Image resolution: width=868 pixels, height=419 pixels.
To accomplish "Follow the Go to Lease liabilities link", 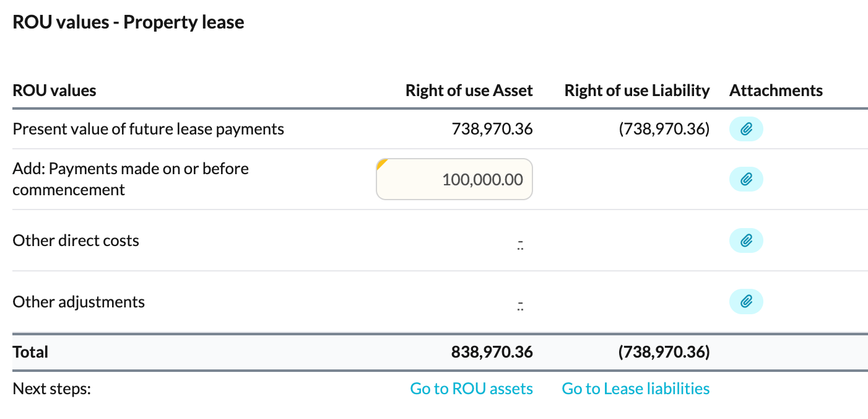I will (x=635, y=389).
